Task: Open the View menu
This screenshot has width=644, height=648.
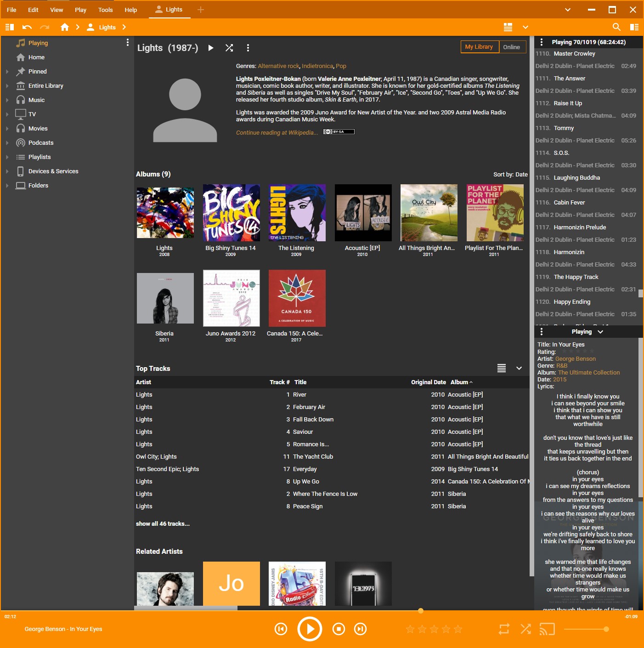Action: click(56, 10)
